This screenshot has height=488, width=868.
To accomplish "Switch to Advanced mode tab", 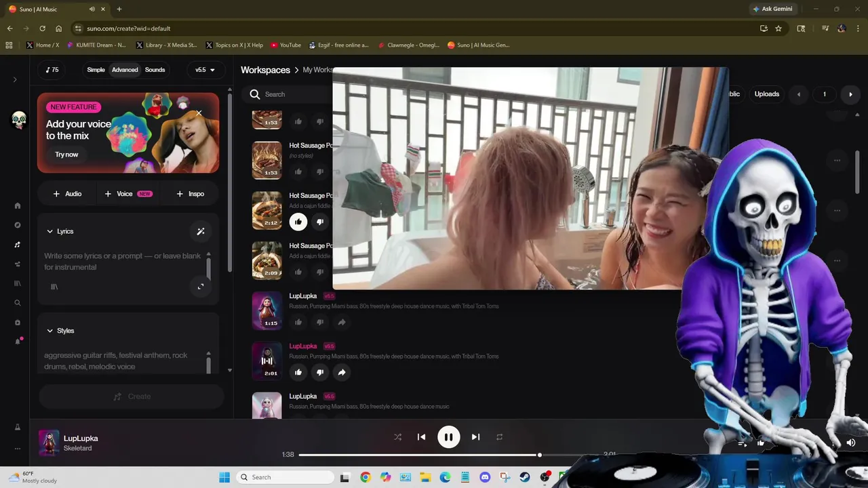I will click(x=125, y=70).
